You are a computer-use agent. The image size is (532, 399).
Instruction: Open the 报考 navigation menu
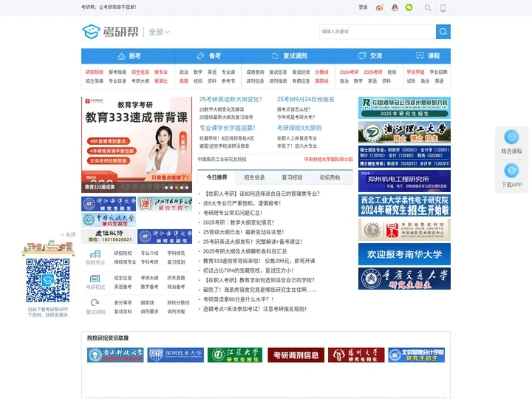click(129, 56)
